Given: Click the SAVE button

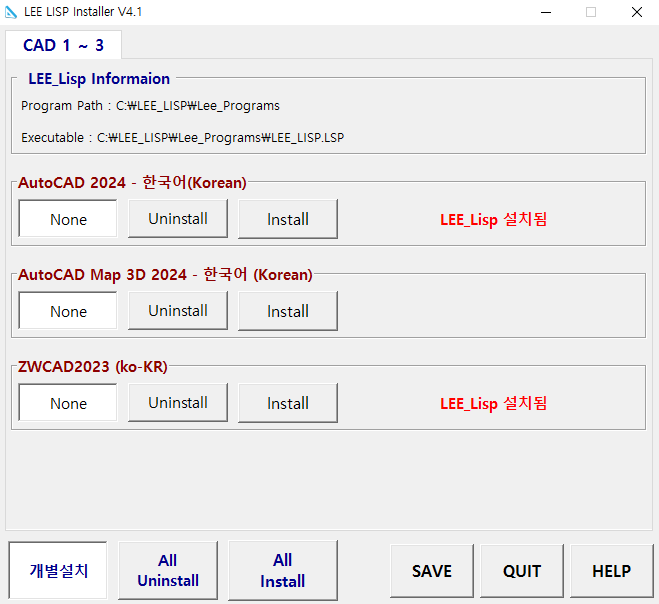Looking at the screenshot, I should [432, 571].
